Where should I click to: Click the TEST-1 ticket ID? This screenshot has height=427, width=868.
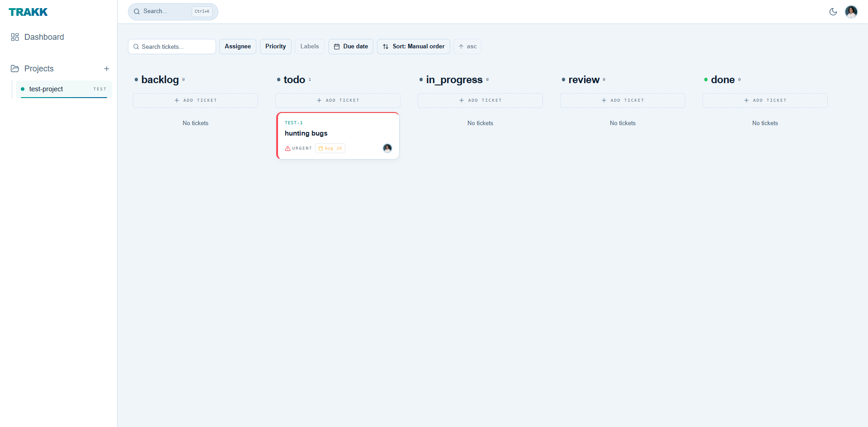[x=294, y=123]
